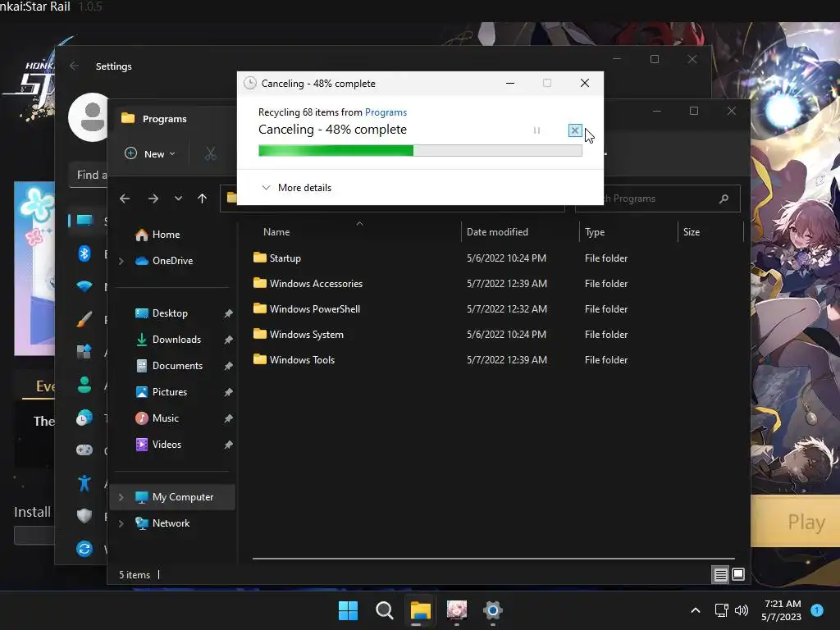The image size is (840, 630).
Task: Select the Windows Tools folder
Action: (302, 360)
